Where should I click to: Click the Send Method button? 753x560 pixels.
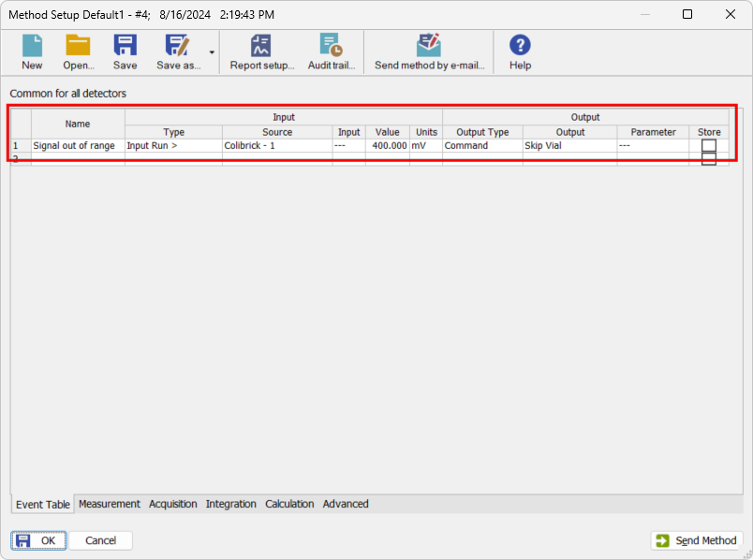(x=697, y=540)
